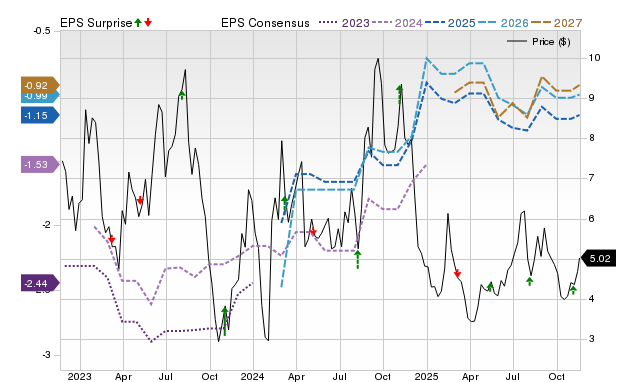640x382 pixels.
Task: Click the red surprise arrow from March 2025
Action: (457, 273)
